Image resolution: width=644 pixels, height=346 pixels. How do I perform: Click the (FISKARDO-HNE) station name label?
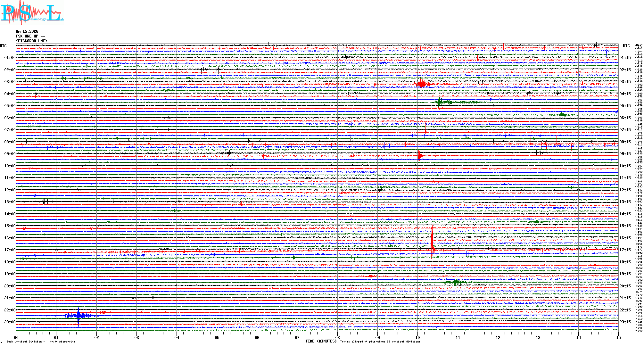click(x=31, y=41)
